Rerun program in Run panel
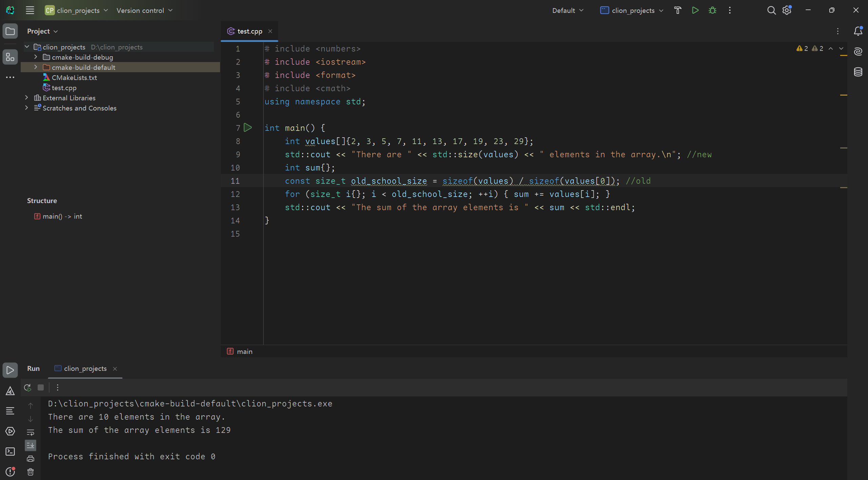The height and width of the screenshot is (480, 868). click(x=27, y=387)
